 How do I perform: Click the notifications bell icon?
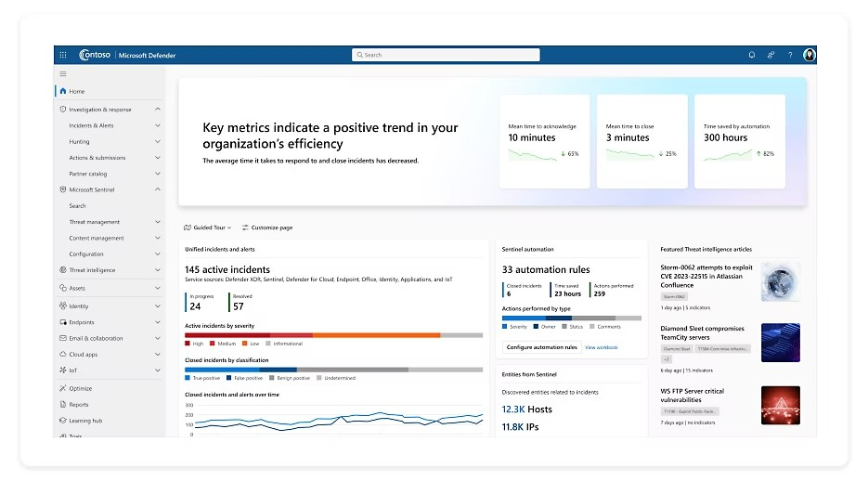tap(752, 55)
